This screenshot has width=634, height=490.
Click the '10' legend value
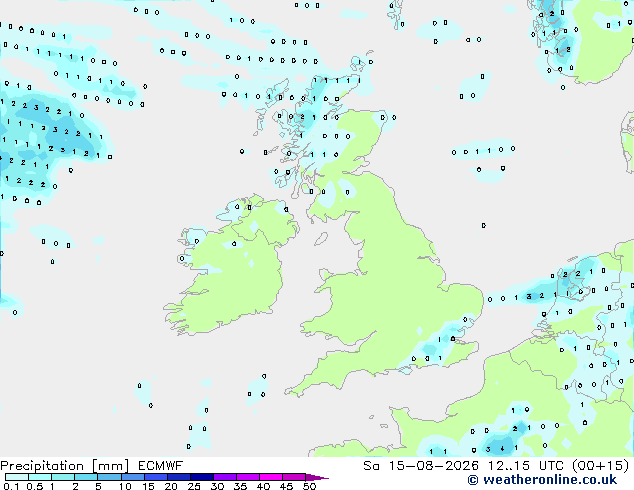tap(125, 486)
